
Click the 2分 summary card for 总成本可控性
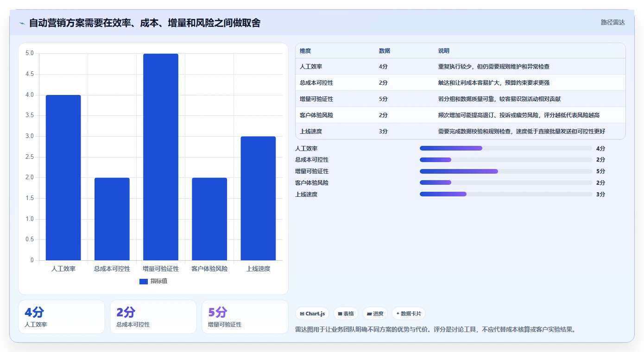coord(153,317)
